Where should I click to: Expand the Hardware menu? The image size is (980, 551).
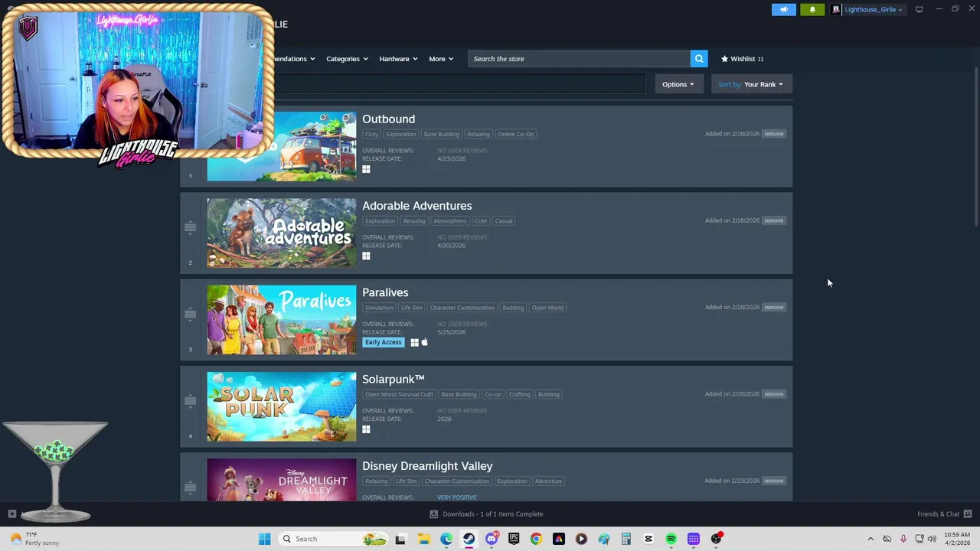pyautogui.click(x=398, y=59)
